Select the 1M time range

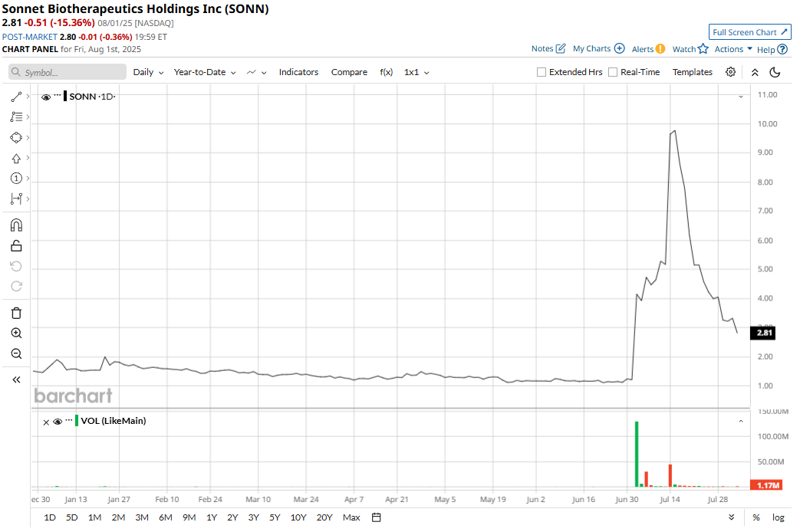point(94,517)
